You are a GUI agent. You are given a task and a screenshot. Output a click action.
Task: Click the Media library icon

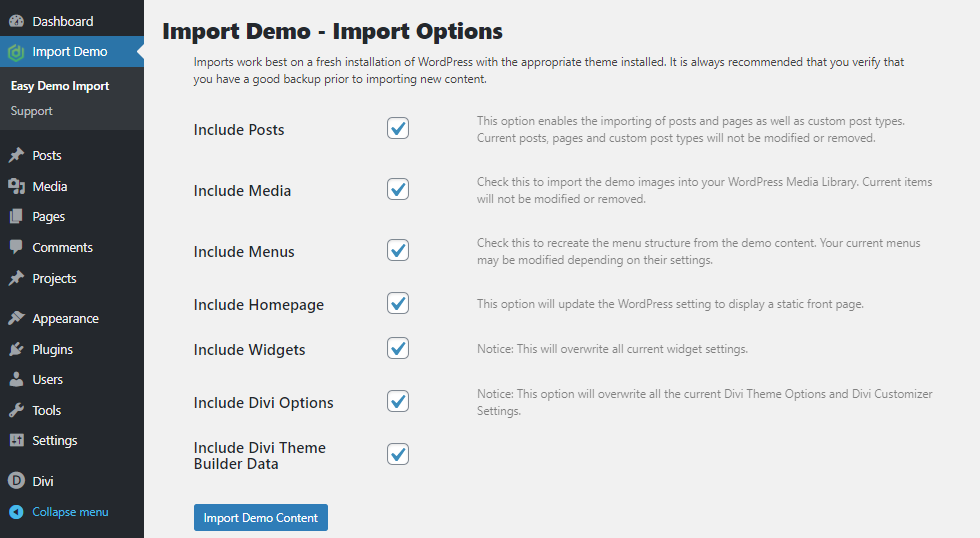click(x=16, y=187)
